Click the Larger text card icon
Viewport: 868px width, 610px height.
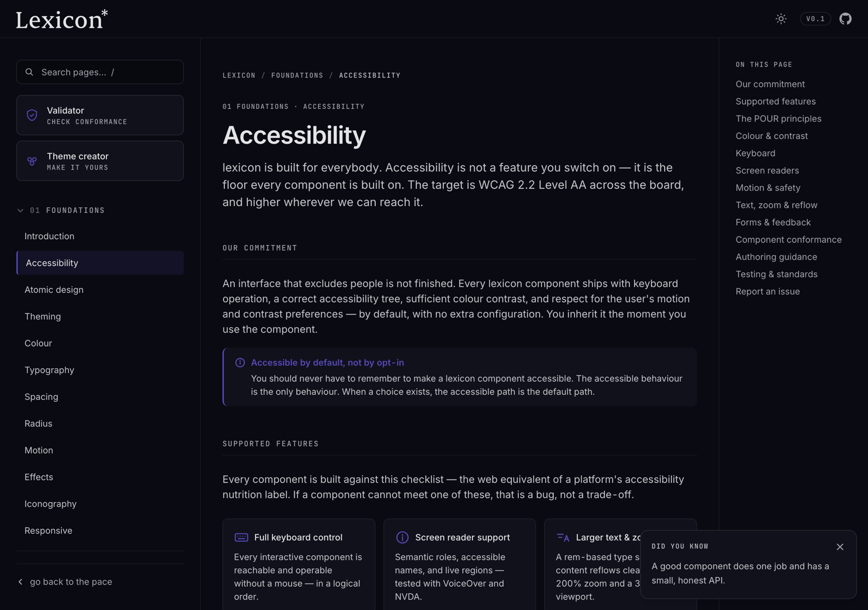563,537
